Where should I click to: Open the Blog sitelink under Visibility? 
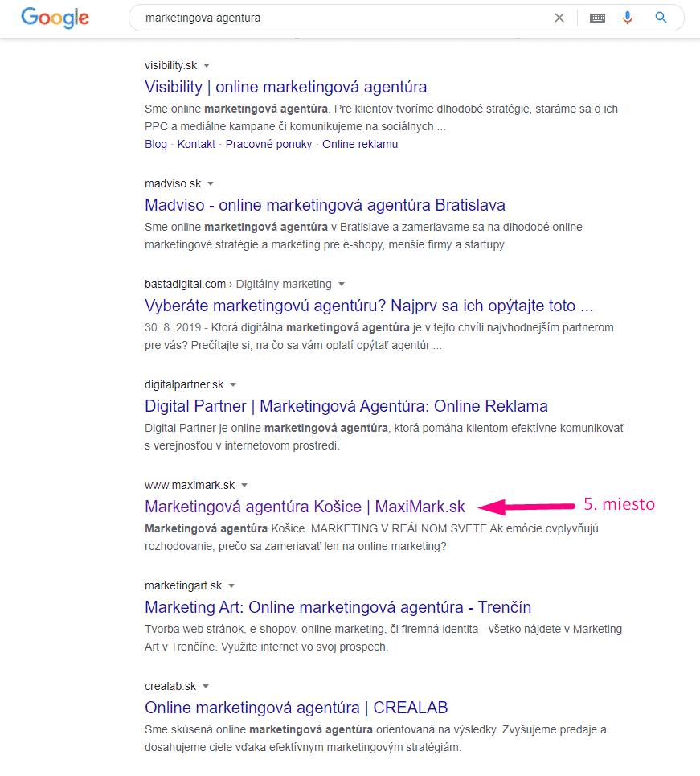(156, 144)
